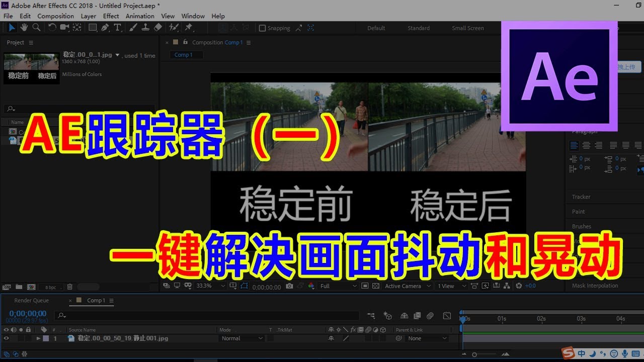Create a new folder in Project panel

19,287
